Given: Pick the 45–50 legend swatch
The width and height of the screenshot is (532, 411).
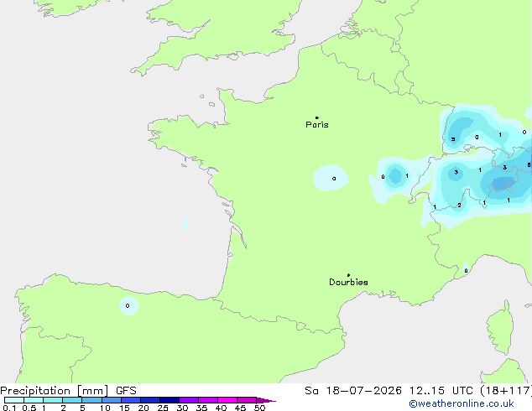Looking at the screenshot, I should click(x=247, y=400).
